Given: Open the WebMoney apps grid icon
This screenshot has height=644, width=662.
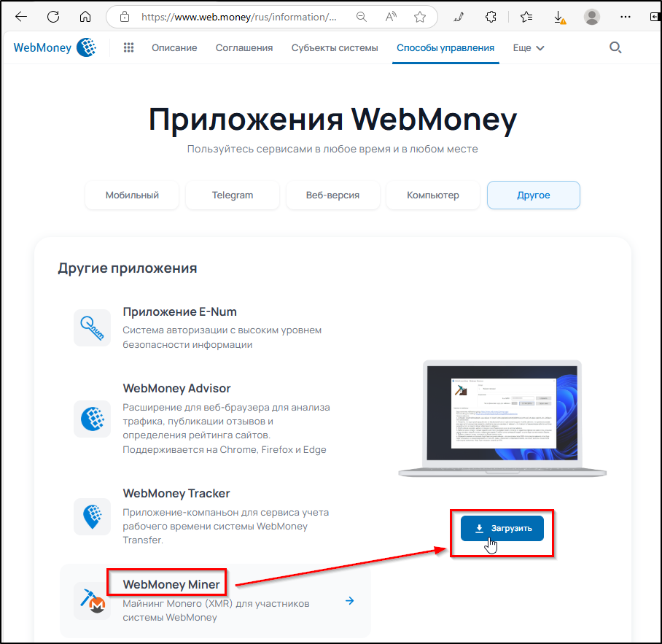Looking at the screenshot, I should [129, 47].
